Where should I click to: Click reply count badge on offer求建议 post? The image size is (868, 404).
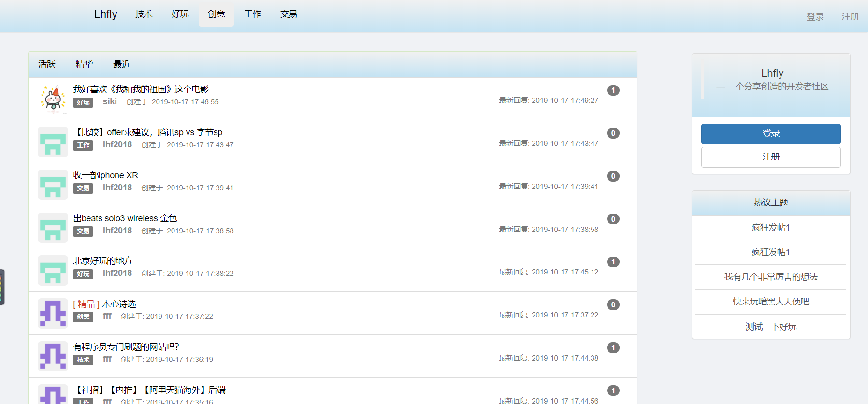click(x=613, y=133)
